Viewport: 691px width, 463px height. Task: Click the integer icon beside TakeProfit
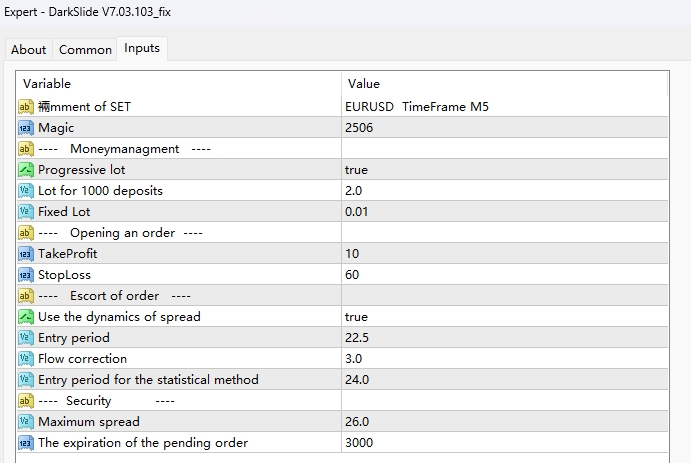[x=26, y=254]
